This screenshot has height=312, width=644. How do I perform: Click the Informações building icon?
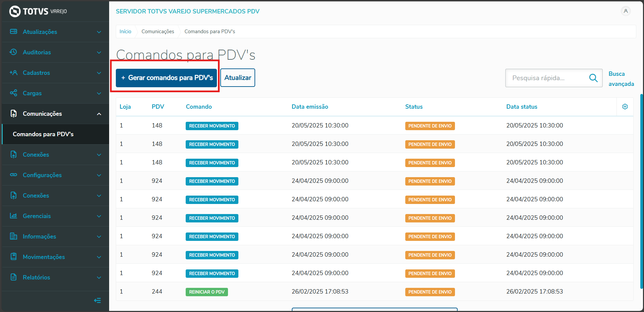pyautogui.click(x=13, y=236)
